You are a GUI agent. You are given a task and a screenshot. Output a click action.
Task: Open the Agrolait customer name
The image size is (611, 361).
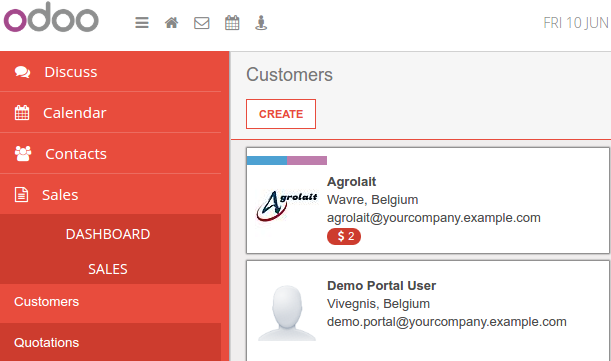click(x=351, y=182)
